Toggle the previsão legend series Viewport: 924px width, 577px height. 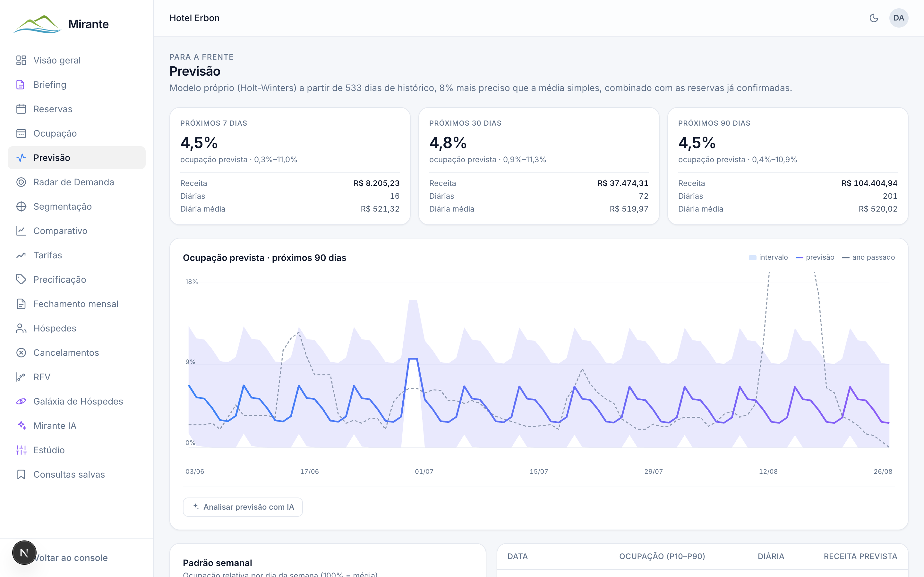[815, 258]
